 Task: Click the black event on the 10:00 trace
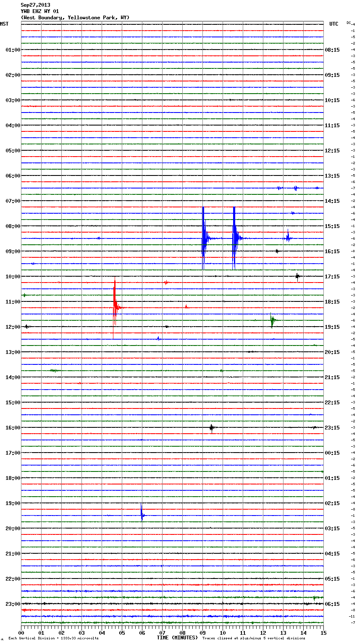[297, 276]
